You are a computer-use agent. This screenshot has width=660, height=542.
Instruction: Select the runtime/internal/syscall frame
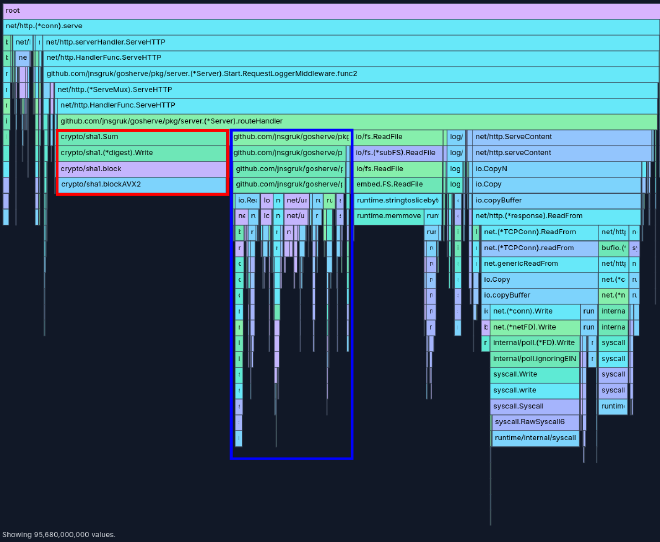536,438
